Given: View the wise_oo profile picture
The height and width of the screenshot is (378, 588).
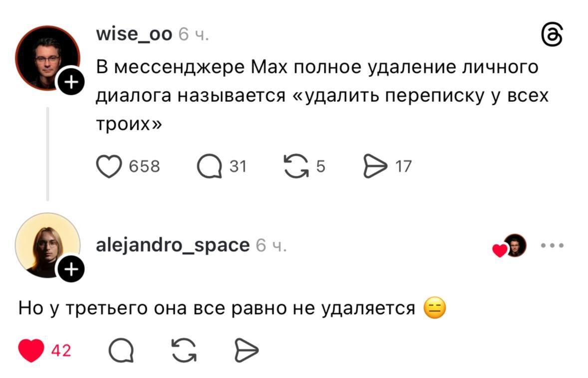Looking at the screenshot, I should pyautogui.click(x=47, y=57).
